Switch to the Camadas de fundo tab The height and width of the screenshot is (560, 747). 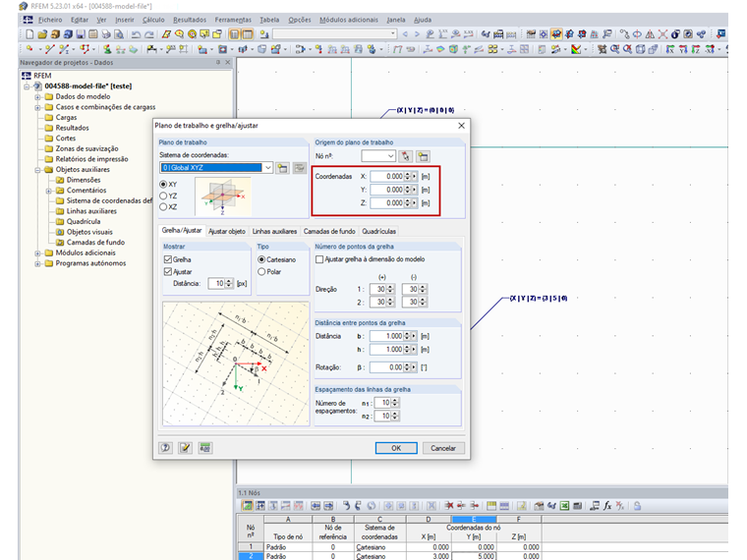click(x=329, y=232)
